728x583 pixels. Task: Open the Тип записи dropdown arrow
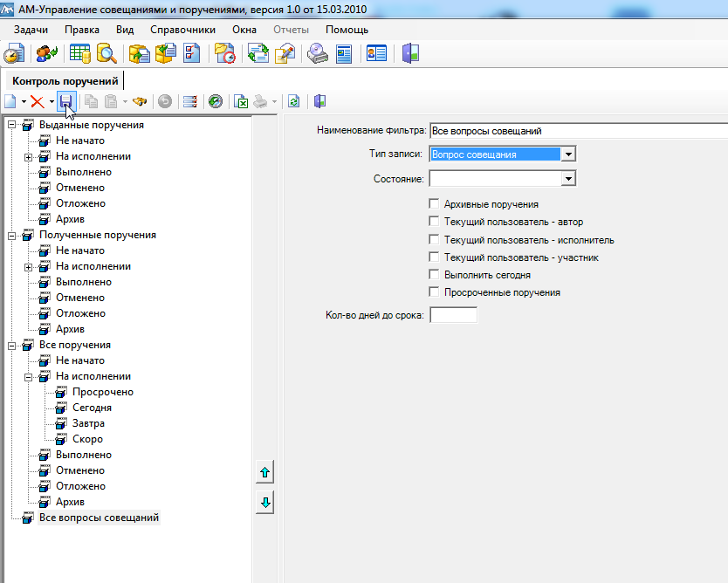[568, 154]
